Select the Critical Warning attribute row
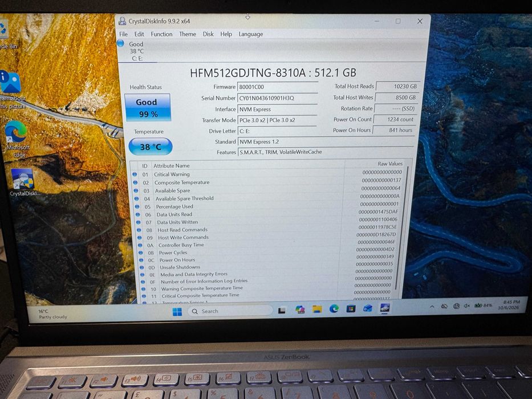This screenshot has height=399, width=532. pyautogui.click(x=267, y=174)
